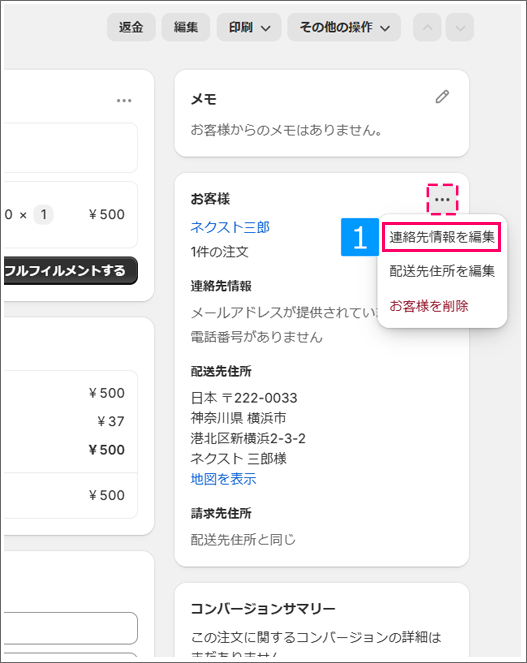Go to the next order with the down arrow
527x663 pixels.
tap(460, 27)
